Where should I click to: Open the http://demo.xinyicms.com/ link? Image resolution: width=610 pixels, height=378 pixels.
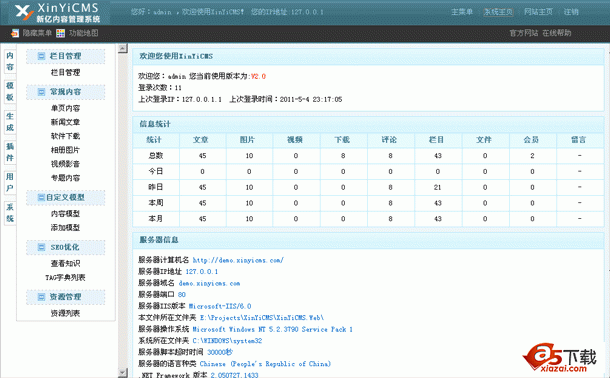(238, 260)
